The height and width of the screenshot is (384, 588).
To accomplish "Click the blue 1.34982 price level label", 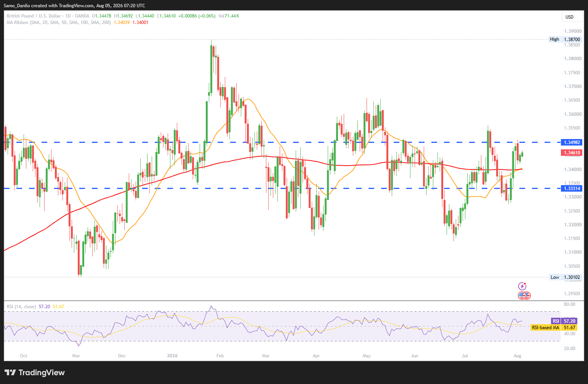I will (x=572, y=142).
